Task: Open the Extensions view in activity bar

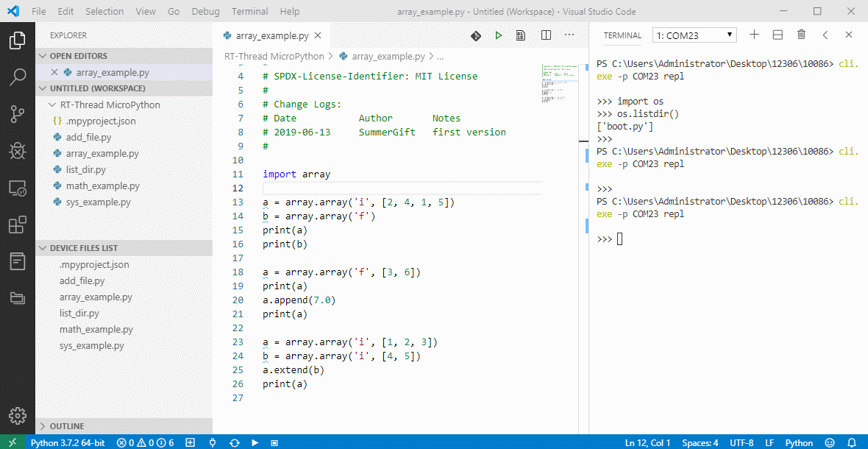Action: tap(18, 224)
